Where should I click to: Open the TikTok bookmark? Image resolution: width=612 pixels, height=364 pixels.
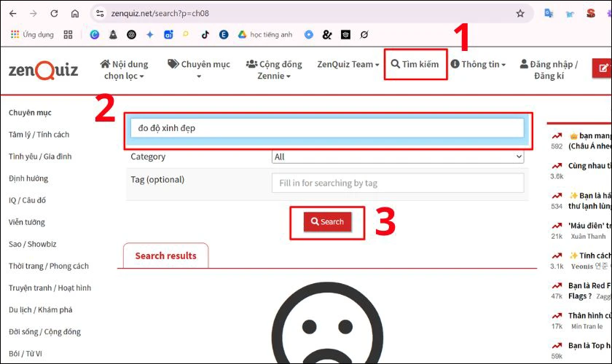205,35
